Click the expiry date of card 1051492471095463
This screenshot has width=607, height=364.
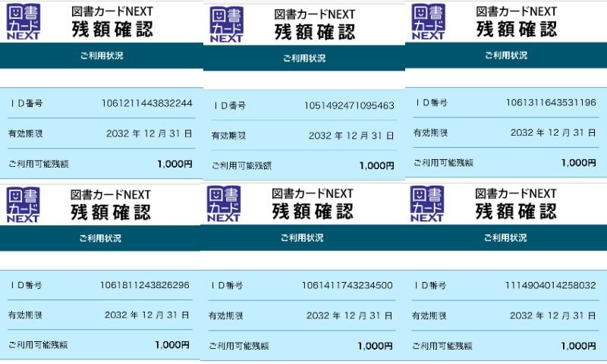pos(351,136)
